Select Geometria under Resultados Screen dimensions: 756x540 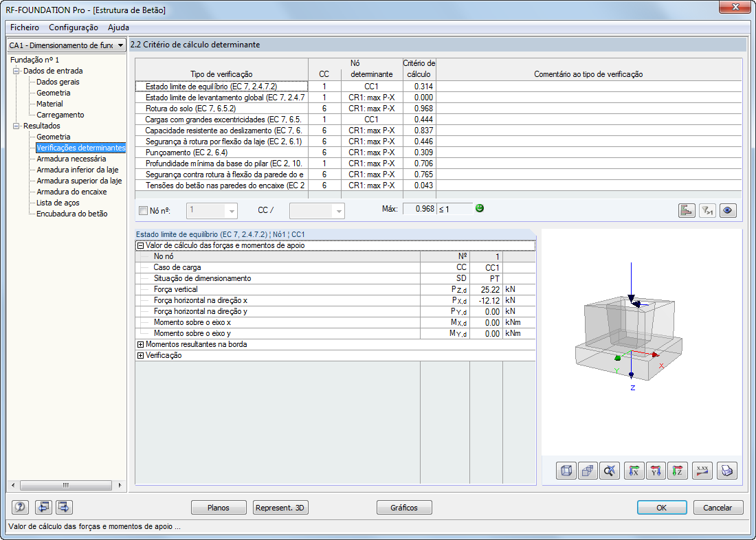[53, 137]
